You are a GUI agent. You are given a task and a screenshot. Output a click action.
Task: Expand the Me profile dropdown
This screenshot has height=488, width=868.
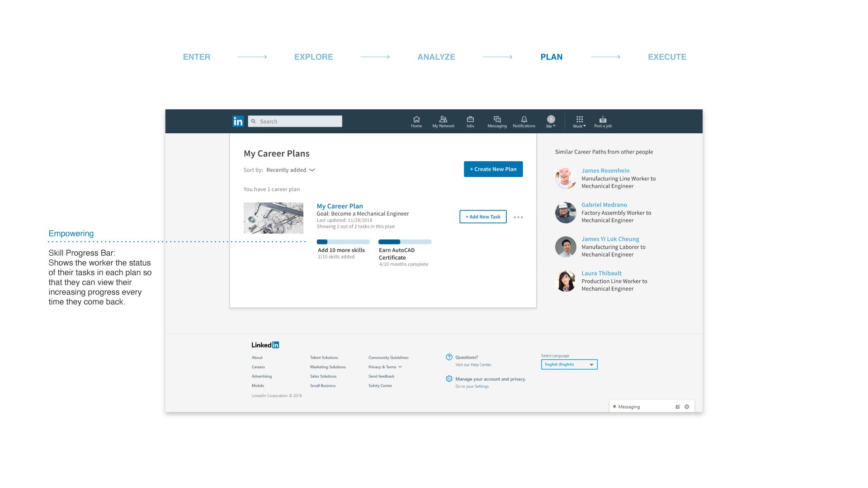tap(551, 121)
